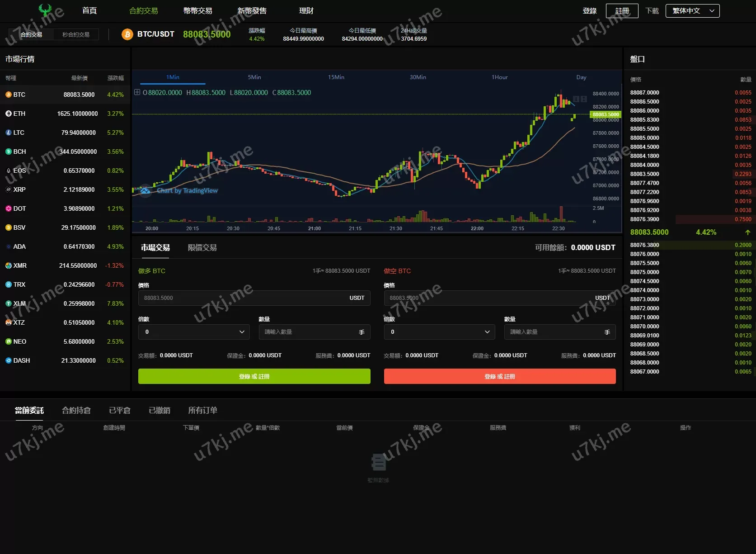Click the orange Bitcoin icon beside BTC/USDT
756x554 pixels.
[127, 34]
